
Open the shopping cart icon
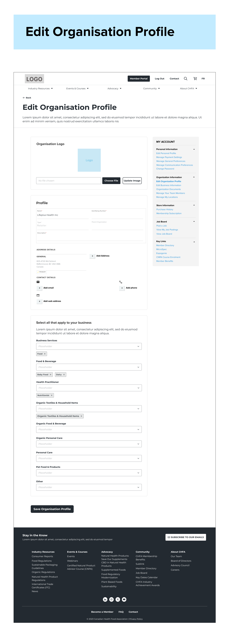pyautogui.click(x=195, y=79)
